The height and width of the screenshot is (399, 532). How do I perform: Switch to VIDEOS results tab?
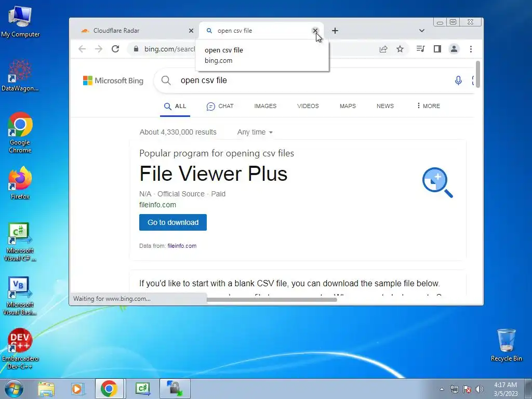coord(308,106)
